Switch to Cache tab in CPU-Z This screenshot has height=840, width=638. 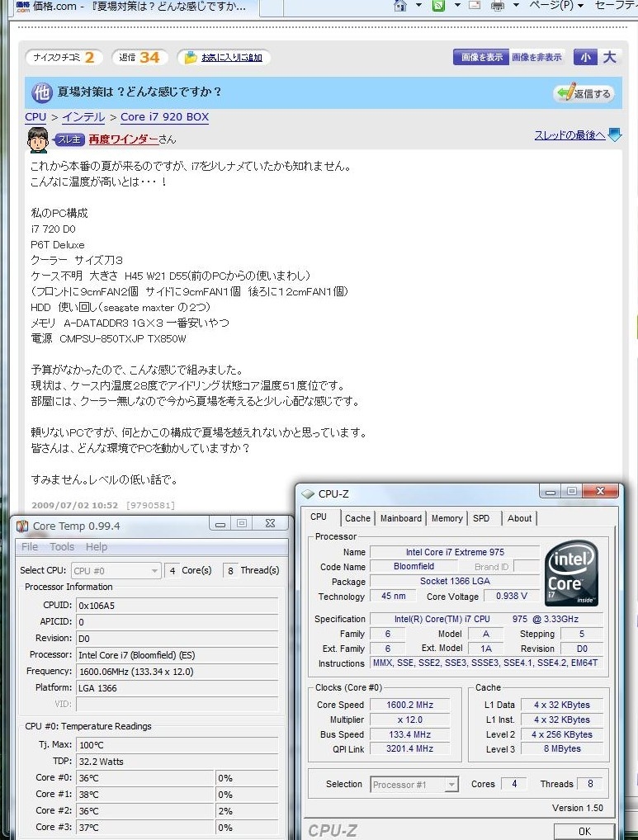(x=357, y=518)
